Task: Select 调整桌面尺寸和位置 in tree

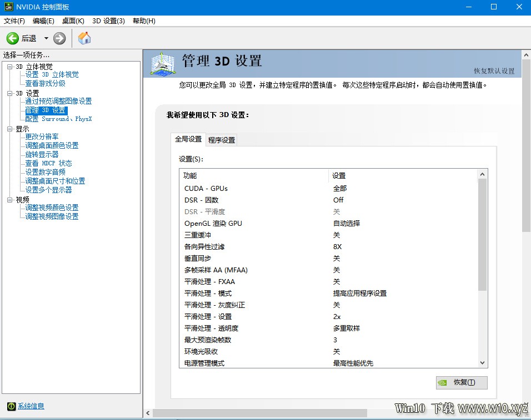Action: 55,181
